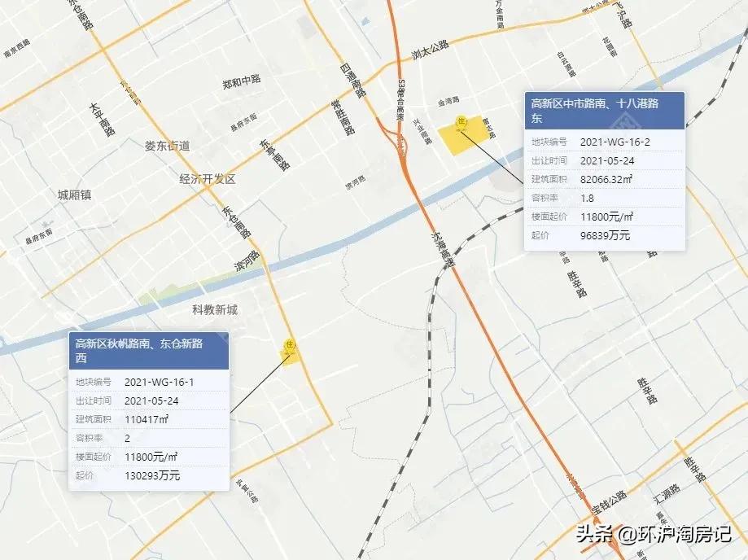Click the 130293万元 starting price
This screenshot has width=748, height=560.
152,475
